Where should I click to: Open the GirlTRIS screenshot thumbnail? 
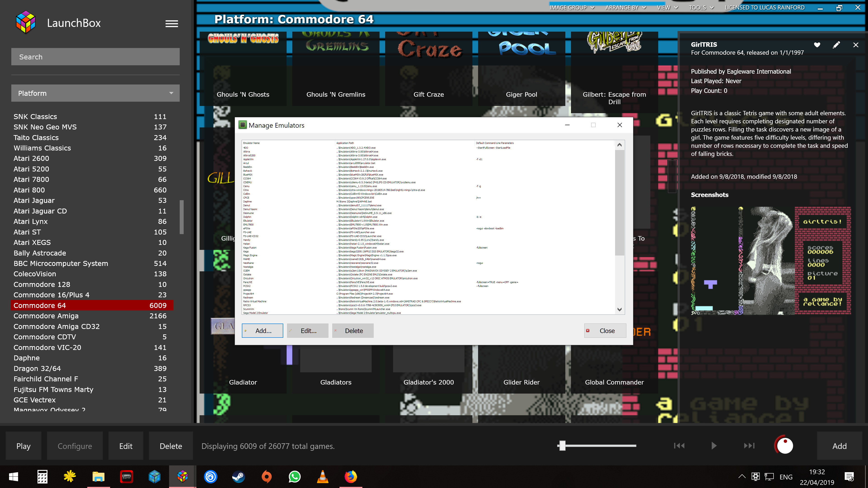point(771,261)
